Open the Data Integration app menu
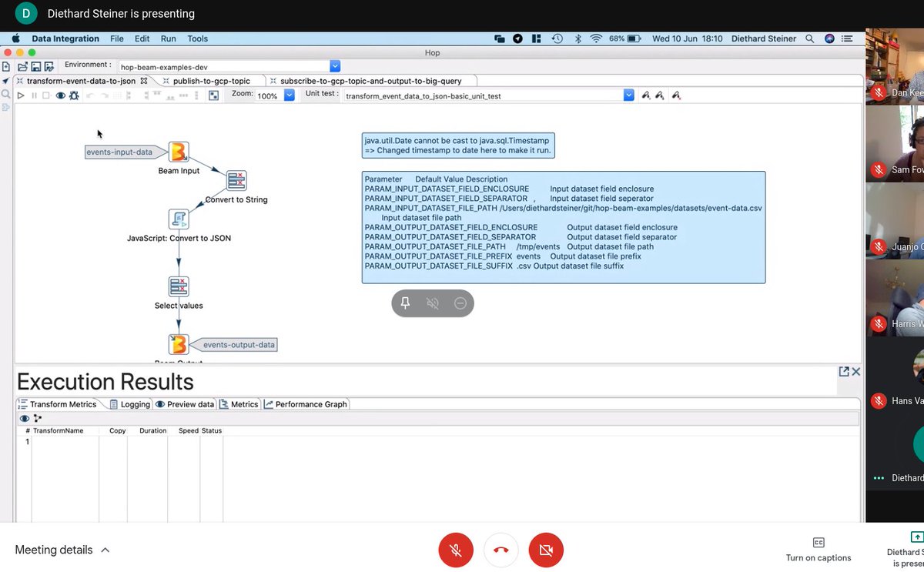The height and width of the screenshot is (572, 924). tap(65, 38)
